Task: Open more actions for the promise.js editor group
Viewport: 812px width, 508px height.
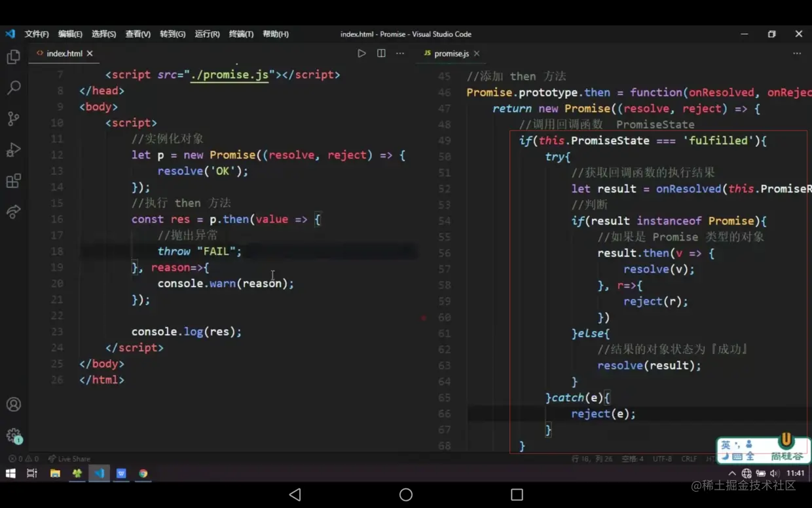Action: [797, 54]
